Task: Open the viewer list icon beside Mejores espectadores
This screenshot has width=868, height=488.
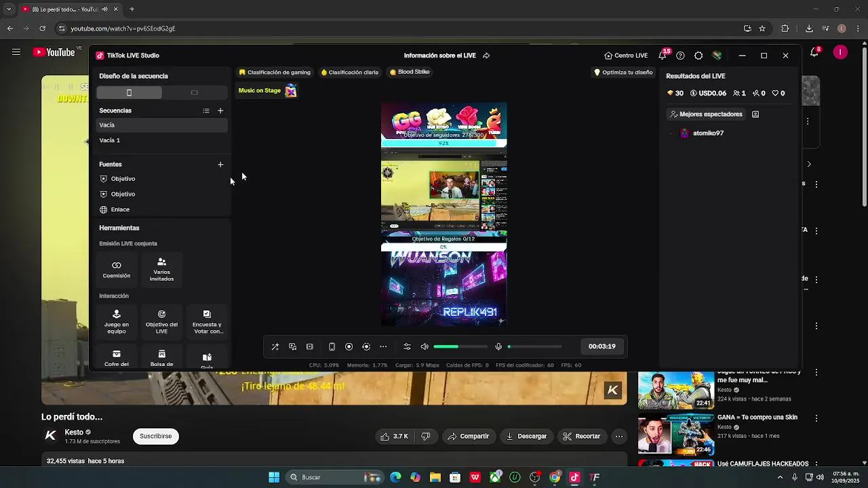Action: 755,114
